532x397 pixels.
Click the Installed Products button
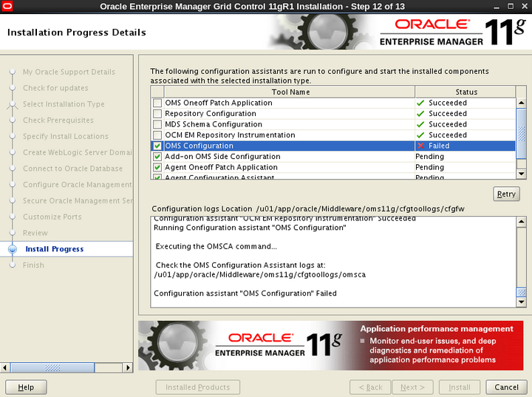tap(198, 387)
